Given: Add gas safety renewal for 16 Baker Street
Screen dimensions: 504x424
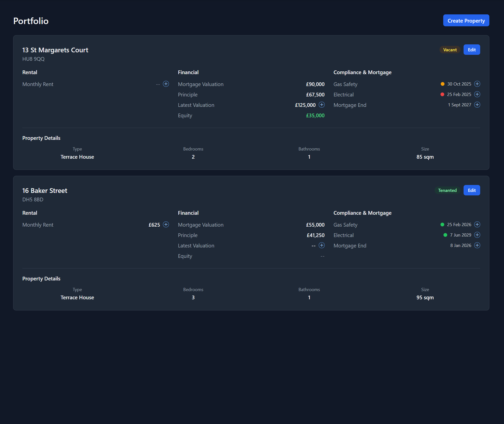Looking at the screenshot, I should (x=477, y=224).
